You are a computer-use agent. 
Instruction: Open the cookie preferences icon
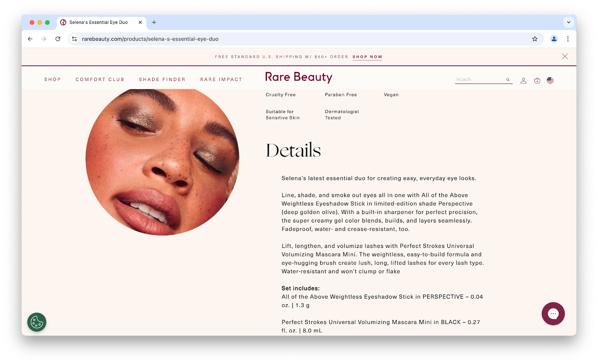(x=37, y=322)
